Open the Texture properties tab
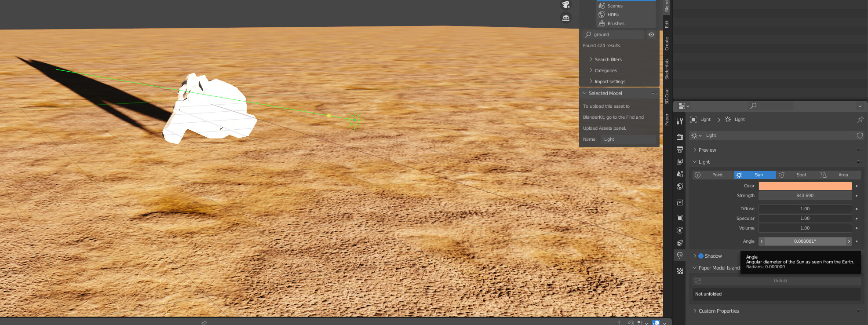 pos(680,271)
